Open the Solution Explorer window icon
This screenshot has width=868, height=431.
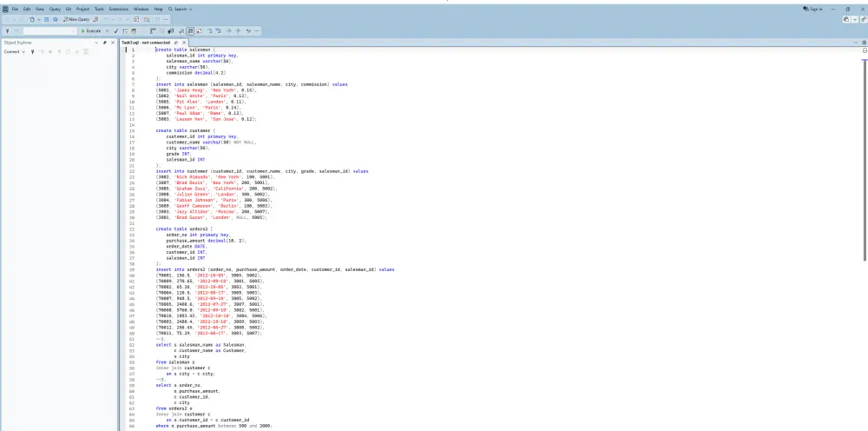click(x=137, y=19)
